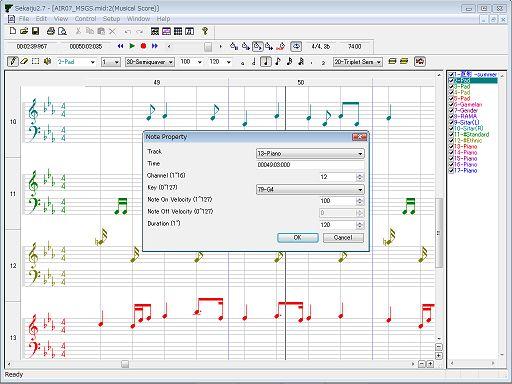This screenshot has height=384, width=512.
Task: Start playback with the green play button
Action: tap(132, 46)
